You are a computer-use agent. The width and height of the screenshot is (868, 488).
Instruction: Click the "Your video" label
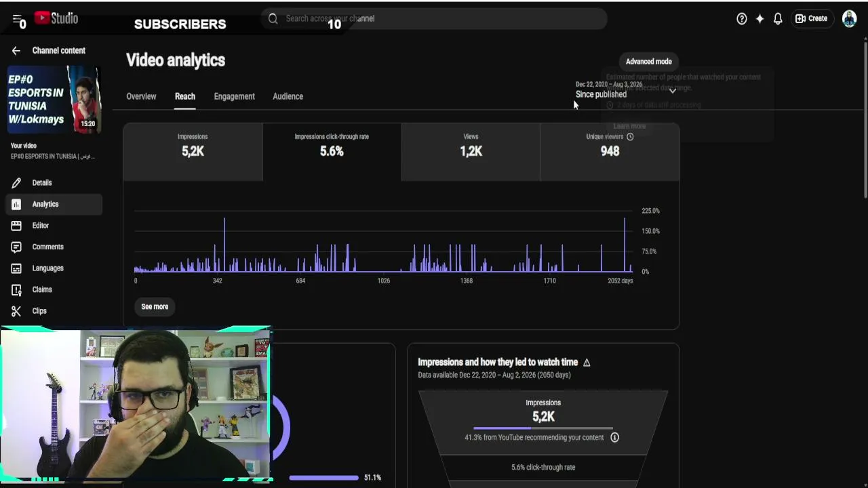tap(24, 146)
